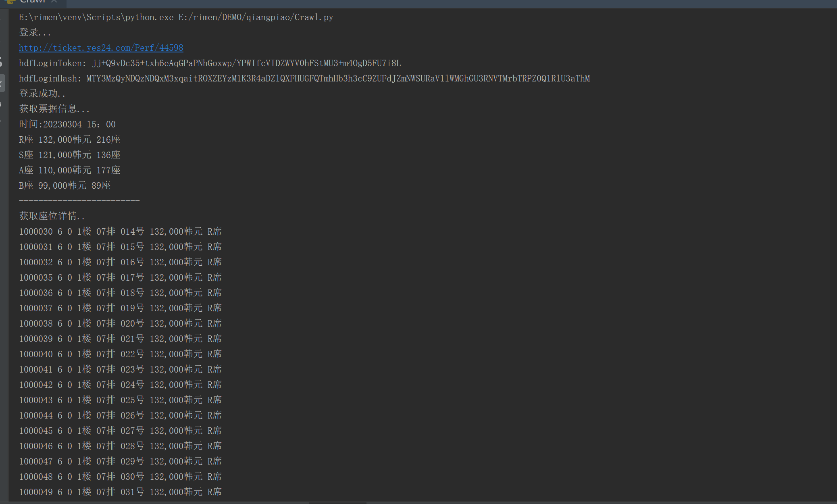
Task: Open the ticket.yes24.com/Perf/44598 link
Action: pyautogui.click(x=101, y=48)
